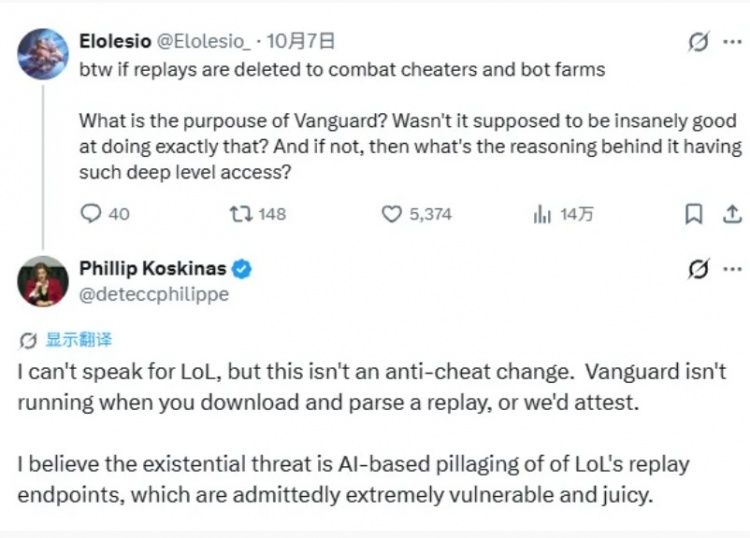
Task: Open Phillip Koskinas's profile picture
Action: click(x=43, y=281)
